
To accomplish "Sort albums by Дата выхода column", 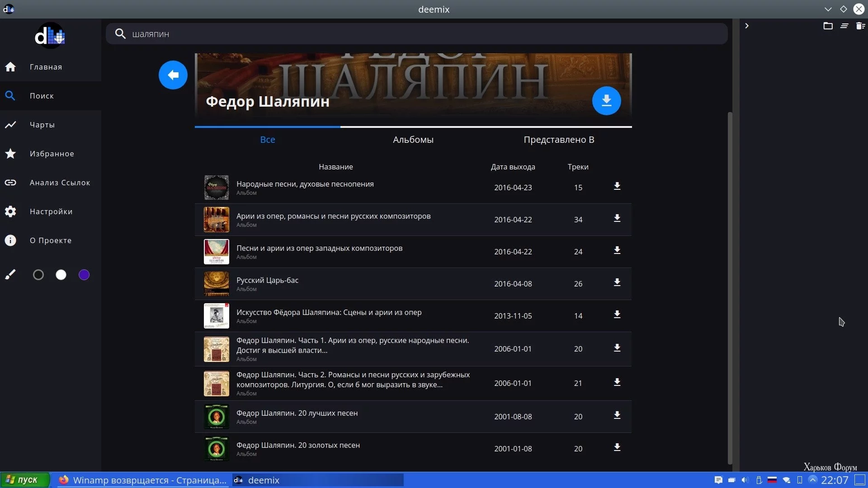I will [x=513, y=167].
